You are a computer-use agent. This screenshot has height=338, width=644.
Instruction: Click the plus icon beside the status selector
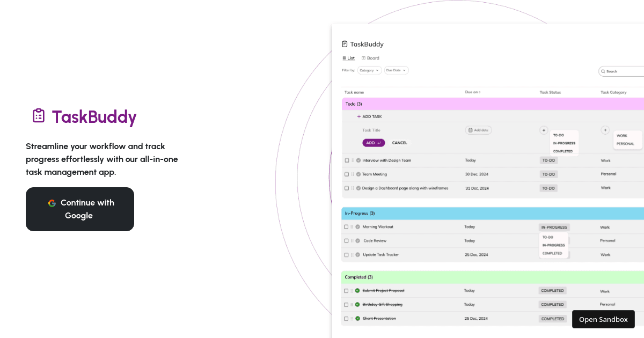[543, 130]
